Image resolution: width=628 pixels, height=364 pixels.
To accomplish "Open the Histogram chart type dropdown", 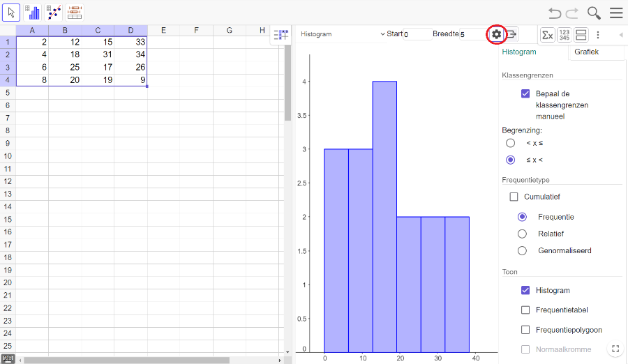I will tap(342, 34).
